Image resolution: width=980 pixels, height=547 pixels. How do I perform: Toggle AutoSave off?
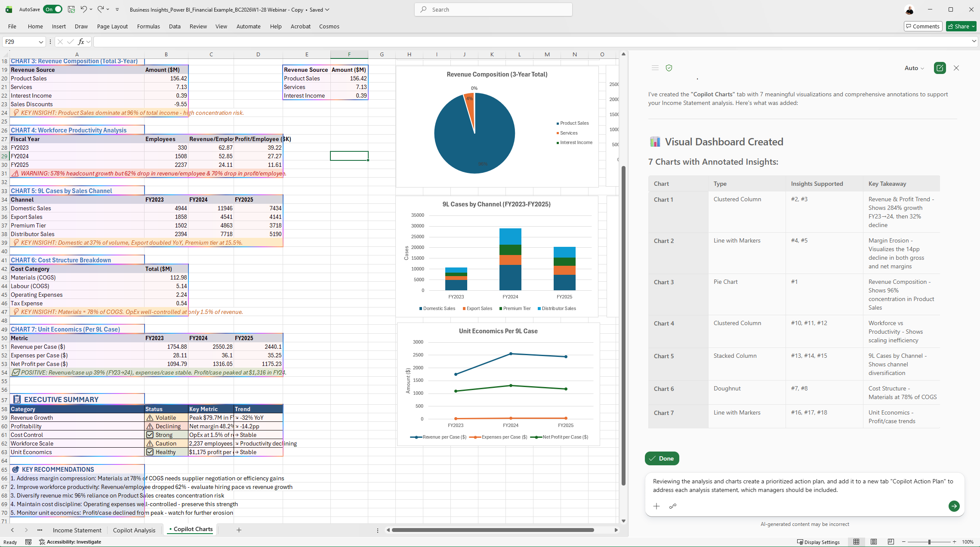53,9
